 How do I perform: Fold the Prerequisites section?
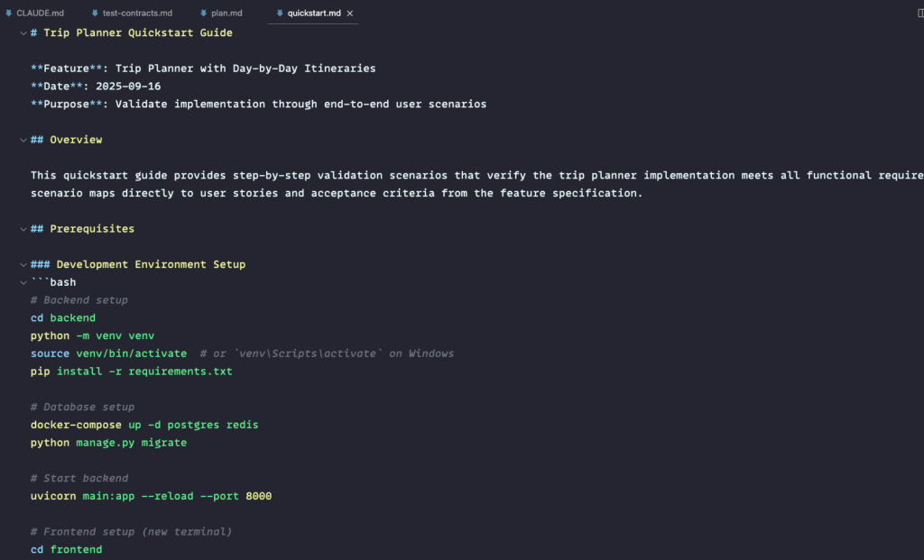point(23,229)
